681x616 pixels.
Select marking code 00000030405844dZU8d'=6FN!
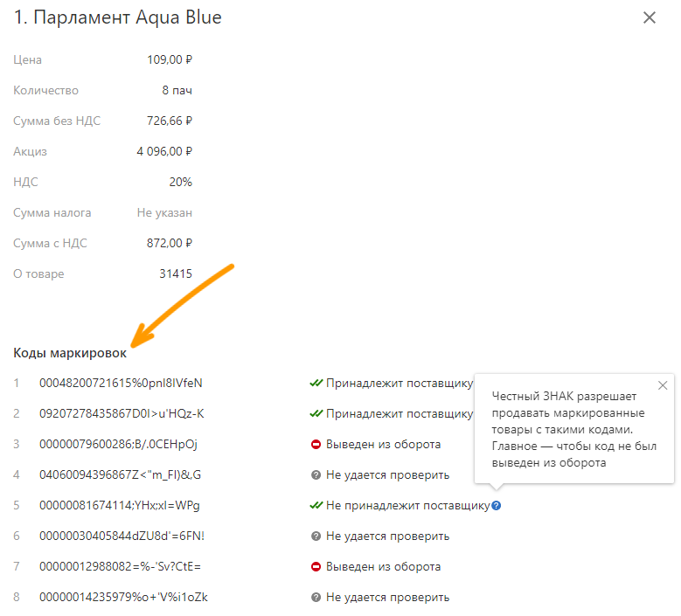(x=122, y=536)
